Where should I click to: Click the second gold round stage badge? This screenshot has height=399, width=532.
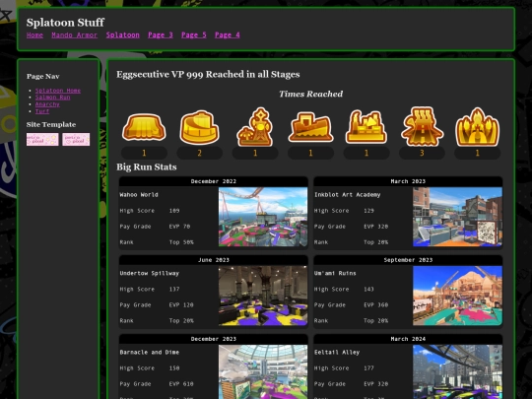pos(199,127)
